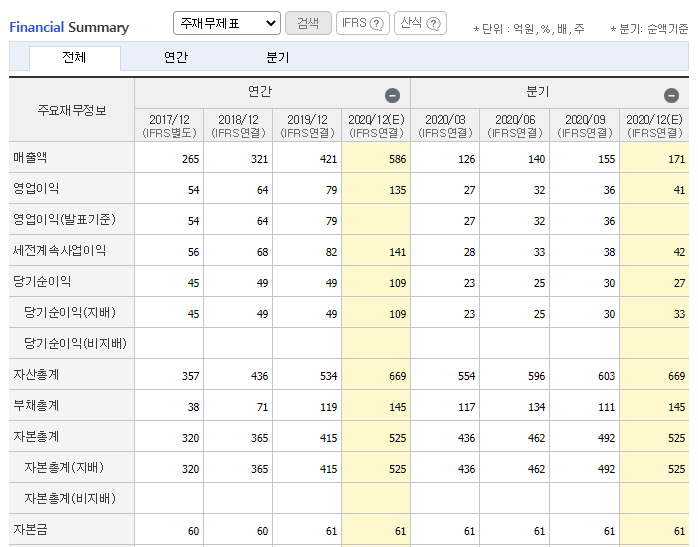Viewport: 698px width, 547px height.
Task: Select the 2019/12 (IFRS연결) column header
Action: (307, 126)
